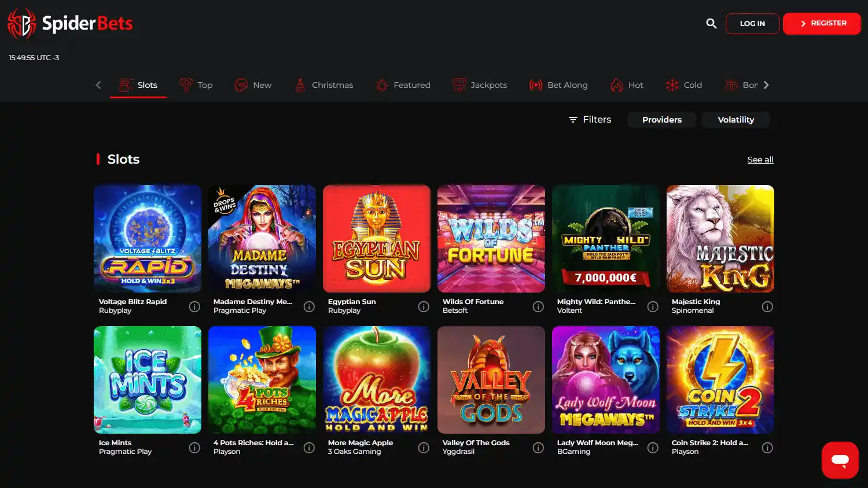This screenshot has height=488, width=868.
Task: Launch the Voltage Blitz Rapid game thumbnail
Action: coord(148,239)
